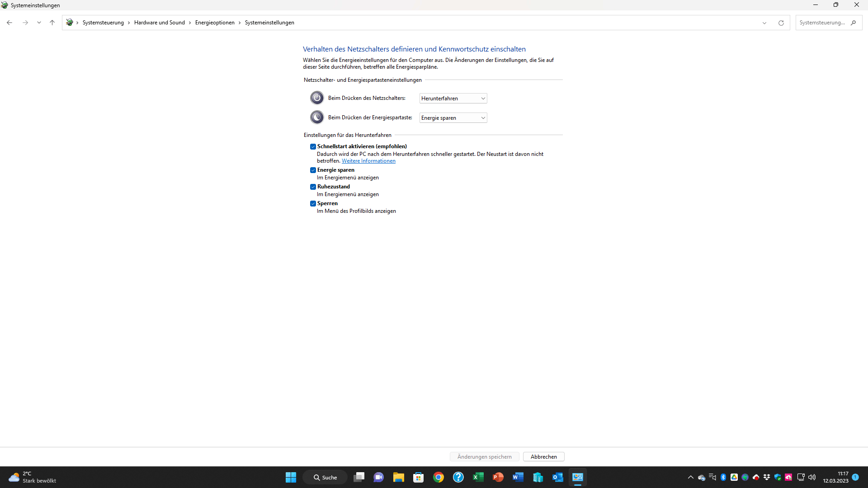Uncheck Schnellstart aktivieren checkbox
This screenshot has width=868, height=488.
pos(313,146)
